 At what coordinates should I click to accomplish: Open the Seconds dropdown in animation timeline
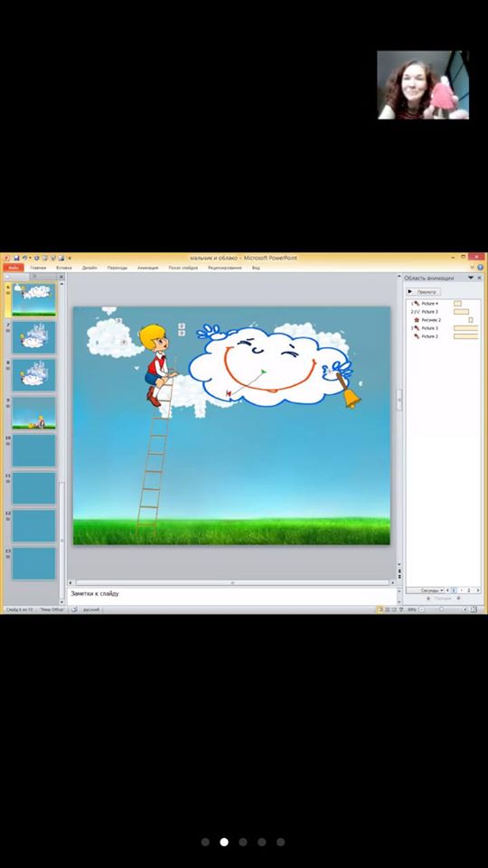(x=430, y=590)
